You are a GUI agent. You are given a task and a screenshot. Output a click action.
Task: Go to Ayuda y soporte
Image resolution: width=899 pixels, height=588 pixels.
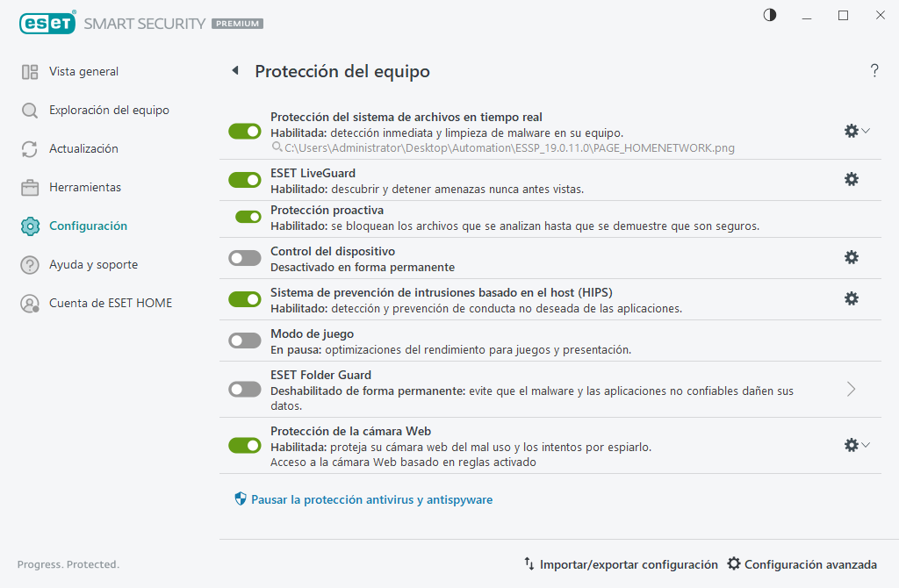(x=91, y=264)
